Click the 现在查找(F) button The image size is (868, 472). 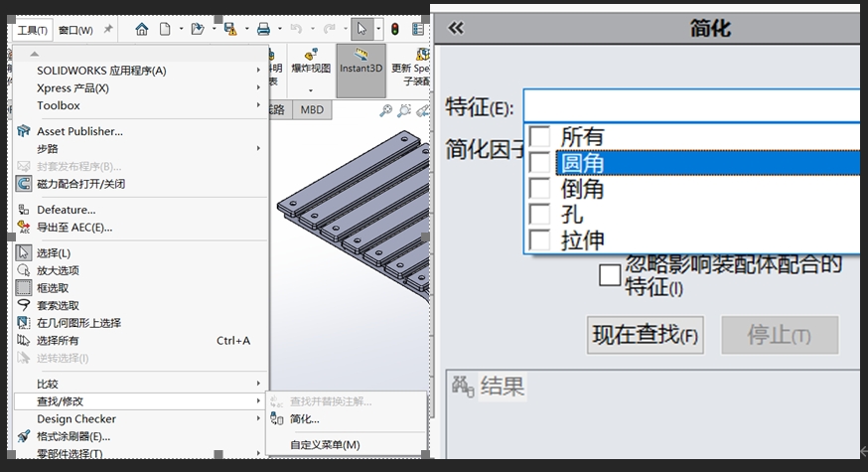645,335
